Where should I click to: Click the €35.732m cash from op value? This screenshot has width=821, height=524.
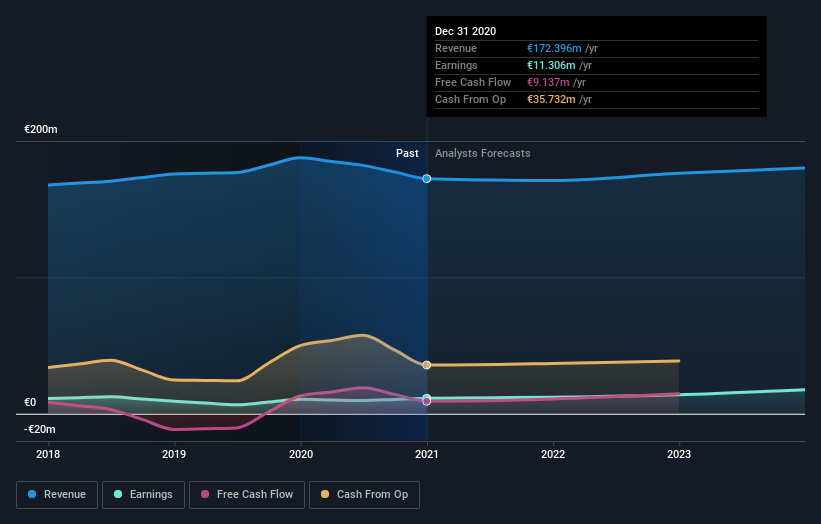pos(551,99)
